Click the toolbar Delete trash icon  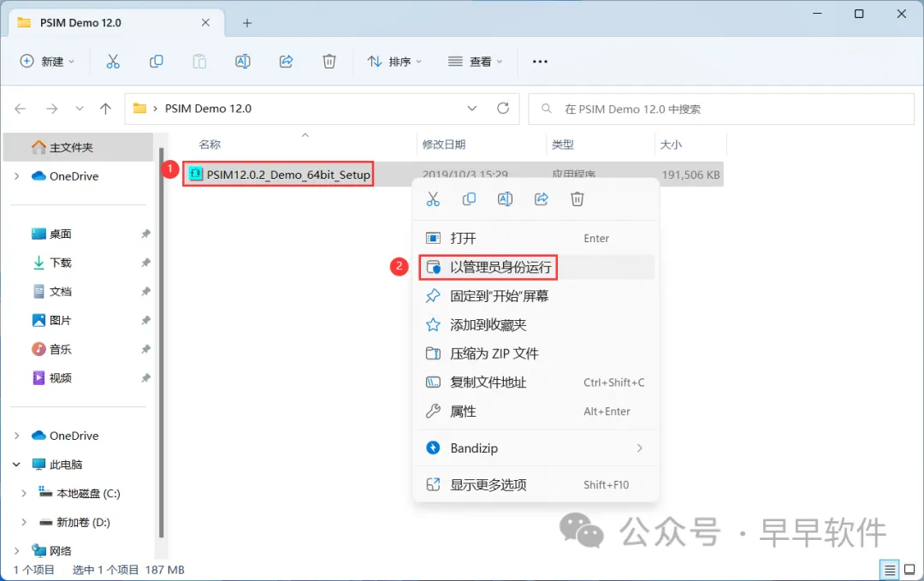(x=329, y=62)
